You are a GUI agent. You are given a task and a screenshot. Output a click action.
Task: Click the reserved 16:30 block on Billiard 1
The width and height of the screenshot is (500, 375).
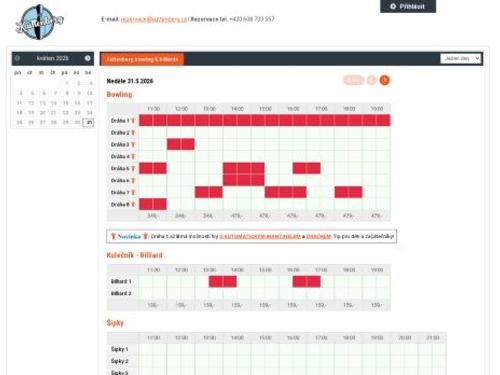click(307, 282)
